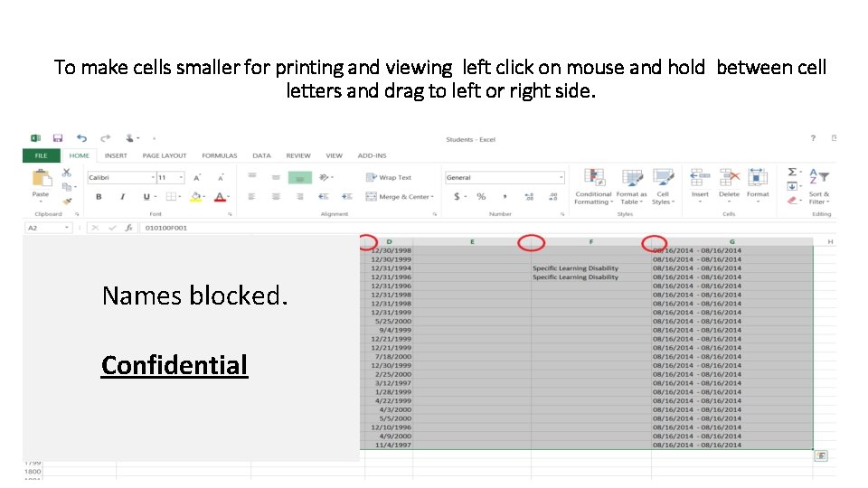868x488 pixels.
Task: Toggle Bold formatting
Action: [99, 196]
